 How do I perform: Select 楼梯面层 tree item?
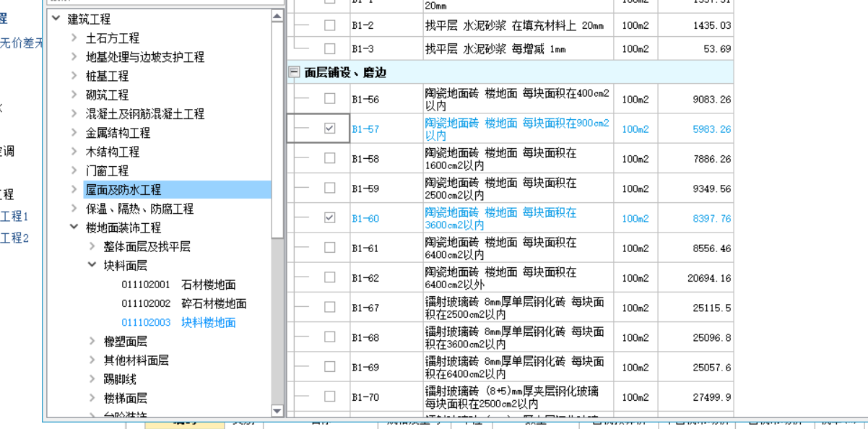tap(125, 398)
